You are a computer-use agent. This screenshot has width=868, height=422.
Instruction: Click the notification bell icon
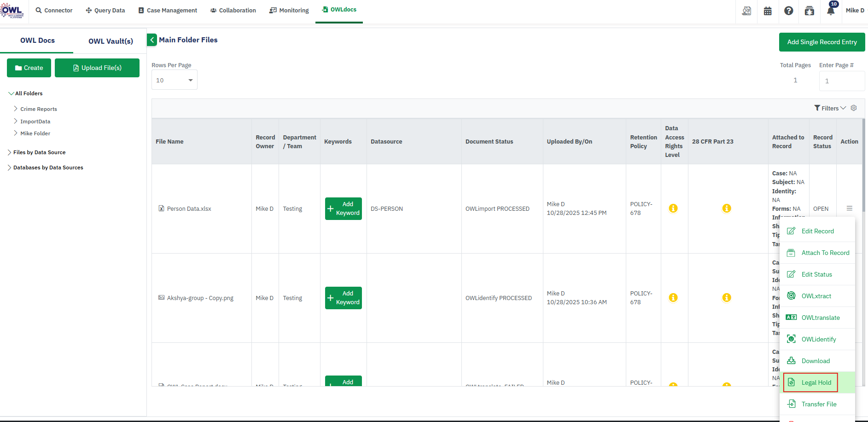click(831, 11)
